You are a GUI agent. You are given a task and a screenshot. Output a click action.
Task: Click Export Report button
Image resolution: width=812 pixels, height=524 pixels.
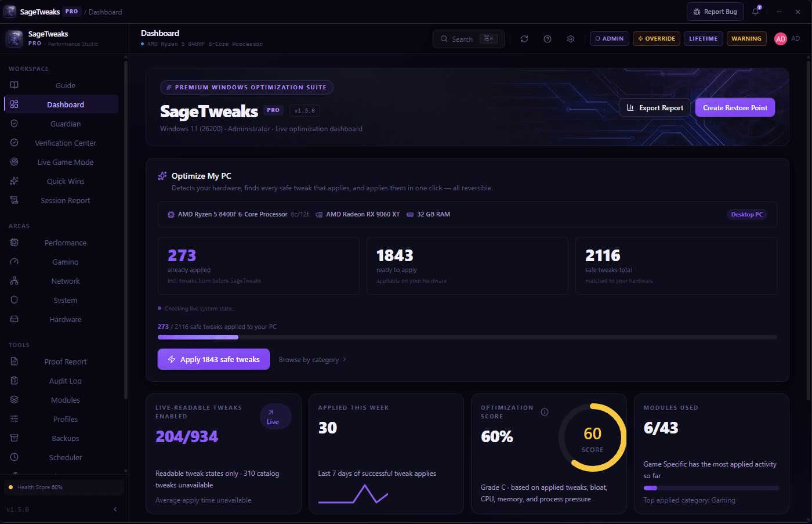pos(655,107)
